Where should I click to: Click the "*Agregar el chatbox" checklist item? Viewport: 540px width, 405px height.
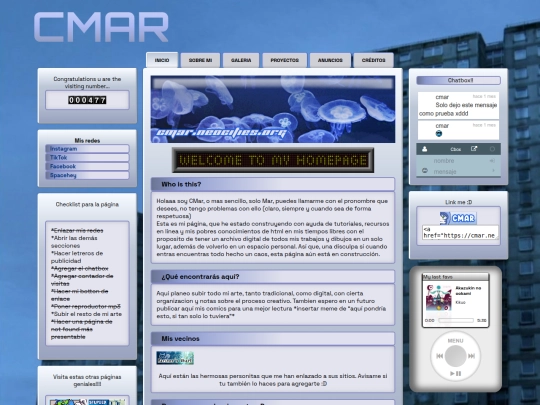pos(80,269)
